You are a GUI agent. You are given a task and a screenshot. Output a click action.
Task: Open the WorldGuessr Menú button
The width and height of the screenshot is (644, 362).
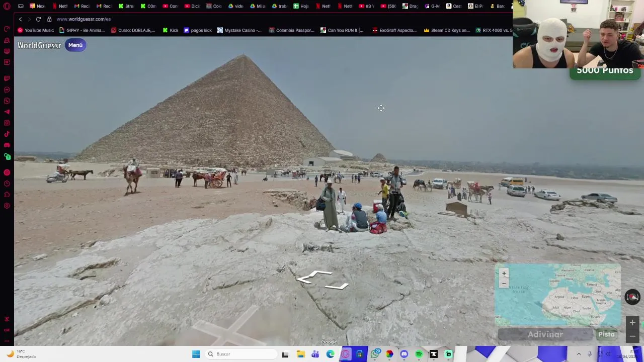[x=75, y=45]
